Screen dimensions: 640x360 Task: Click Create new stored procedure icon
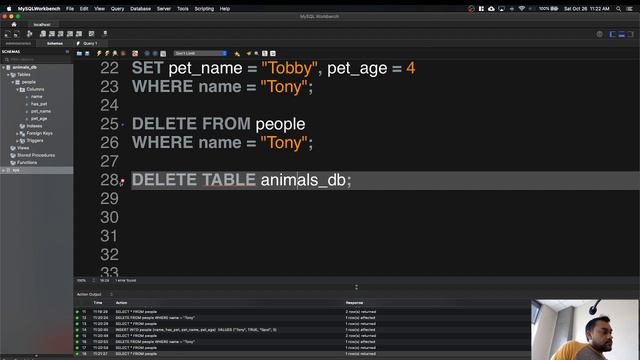pos(70,34)
